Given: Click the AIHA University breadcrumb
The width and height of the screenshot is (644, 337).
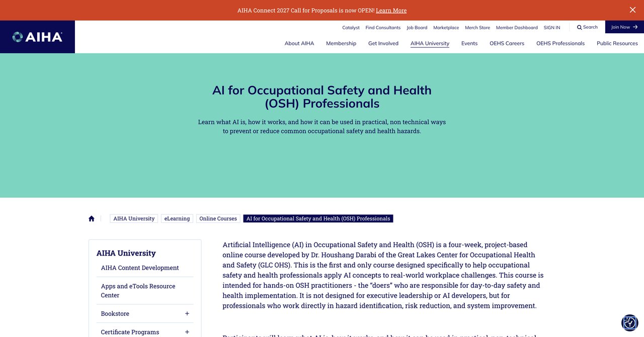Looking at the screenshot, I should pos(134,218).
